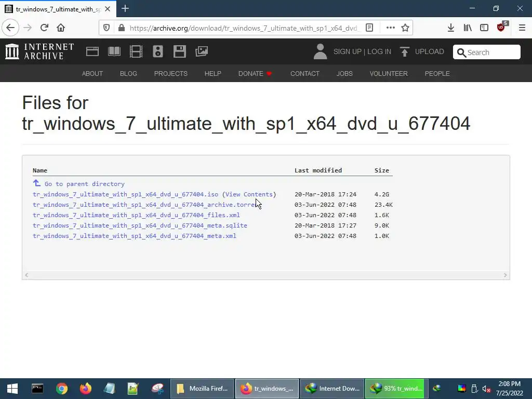Open the Windows Start menu
Image resolution: width=532 pixels, height=399 pixels.
coord(12,389)
